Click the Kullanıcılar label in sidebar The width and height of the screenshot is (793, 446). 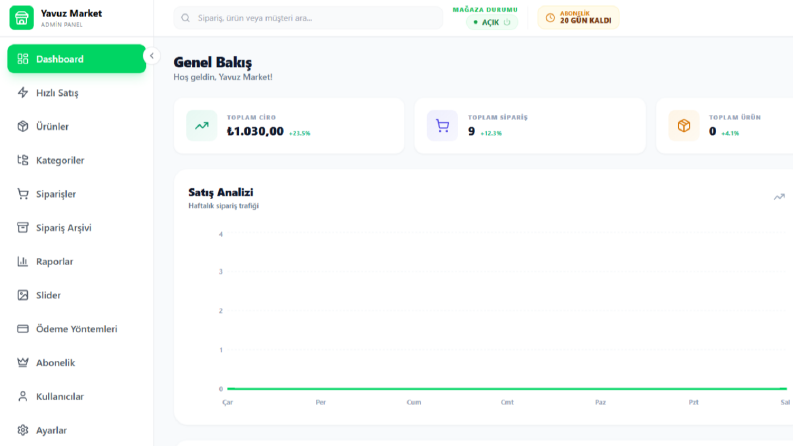coord(60,396)
